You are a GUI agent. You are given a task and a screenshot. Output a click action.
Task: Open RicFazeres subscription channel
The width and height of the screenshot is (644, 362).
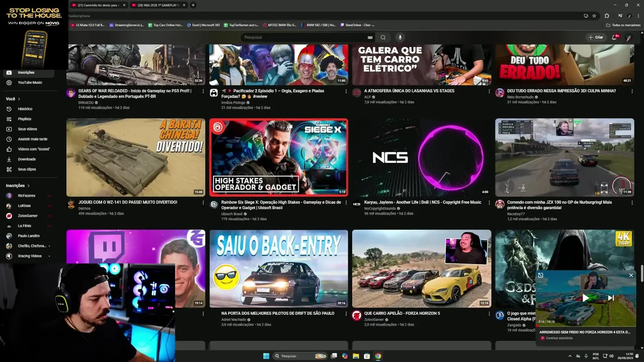(26, 196)
